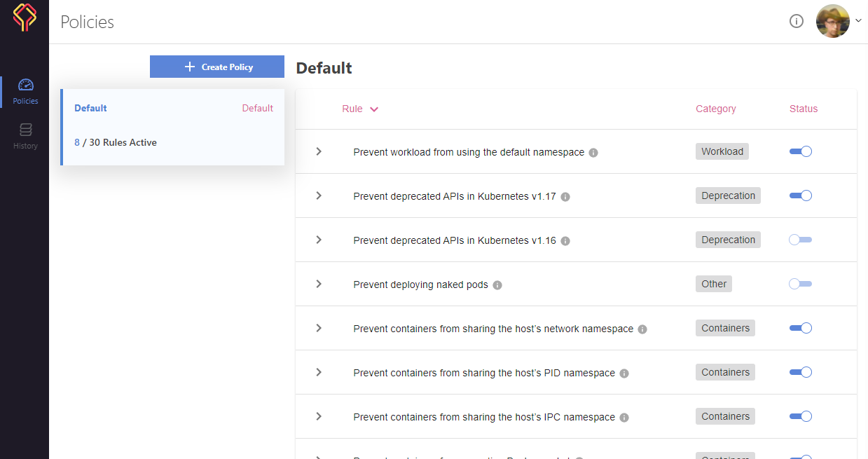Click the Create Policy button
868x459 pixels.
click(217, 67)
